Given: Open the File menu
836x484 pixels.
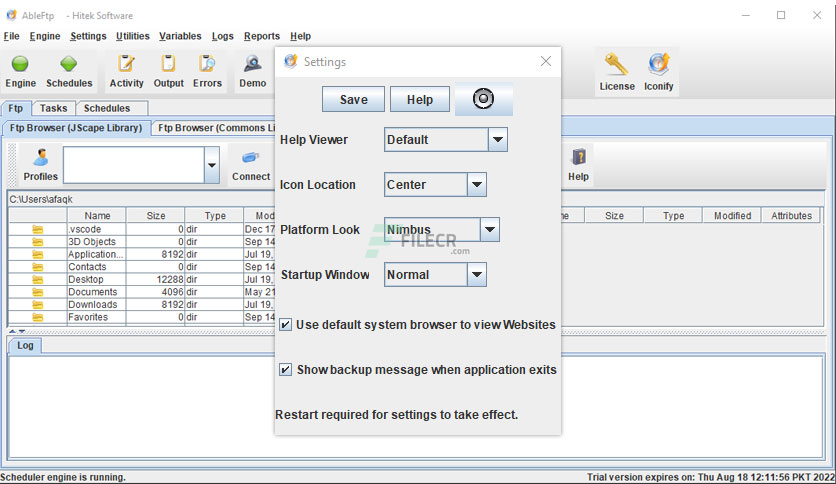Looking at the screenshot, I should (11, 36).
